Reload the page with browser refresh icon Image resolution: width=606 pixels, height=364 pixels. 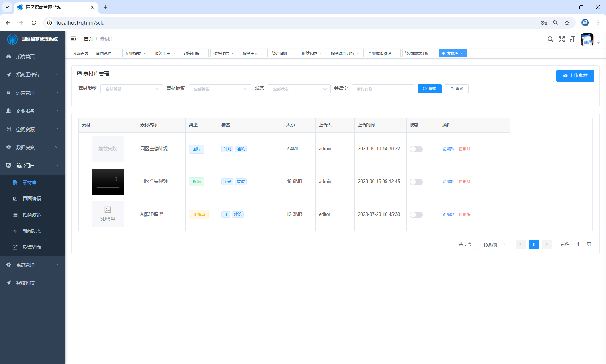34,23
